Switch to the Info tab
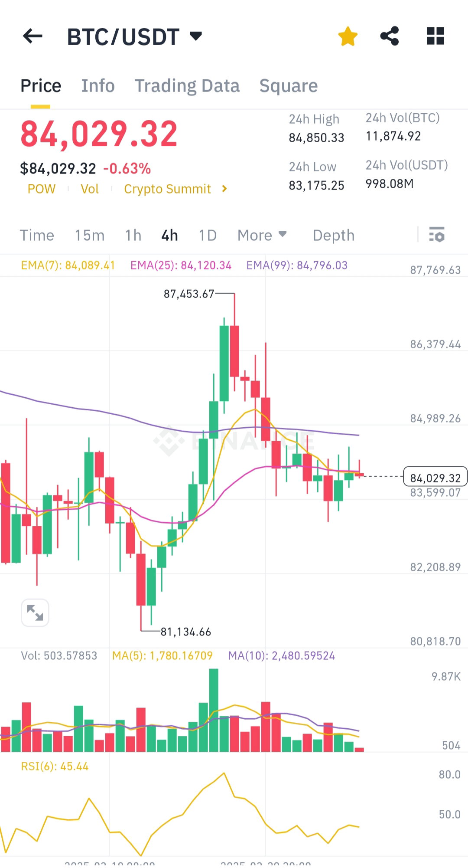This screenshot has height=868, width=468. tap(98, 86)
